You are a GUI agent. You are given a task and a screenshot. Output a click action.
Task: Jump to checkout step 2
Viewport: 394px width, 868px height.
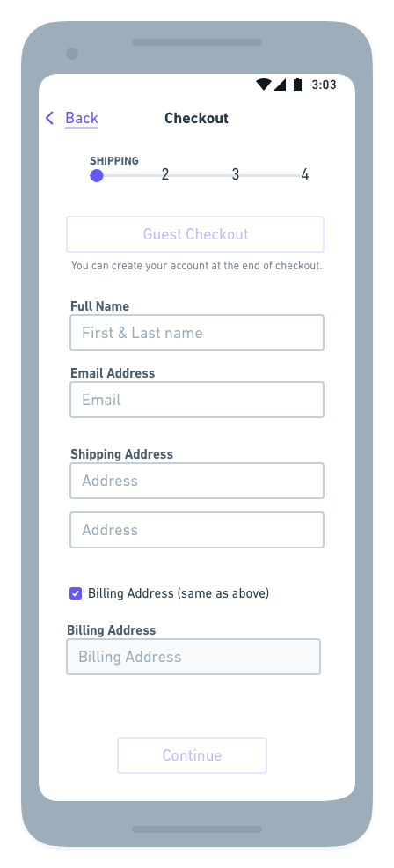coord(165,175)
